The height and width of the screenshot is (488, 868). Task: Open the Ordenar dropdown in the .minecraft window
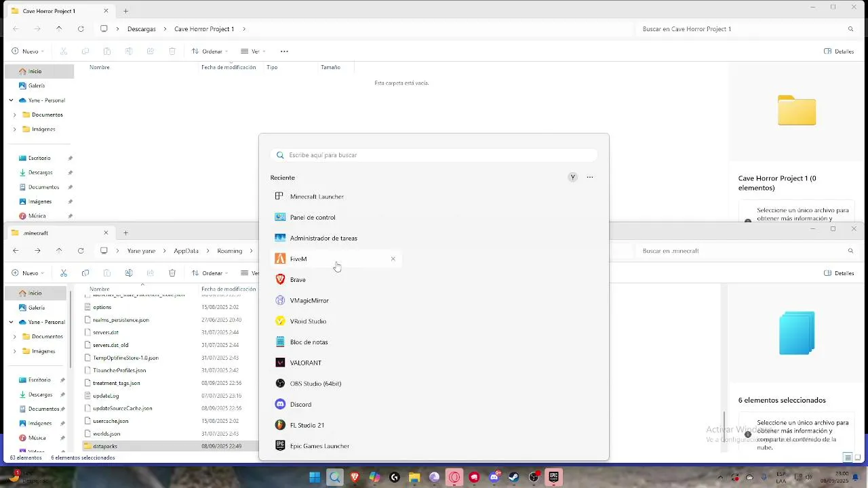pos(210,273)
